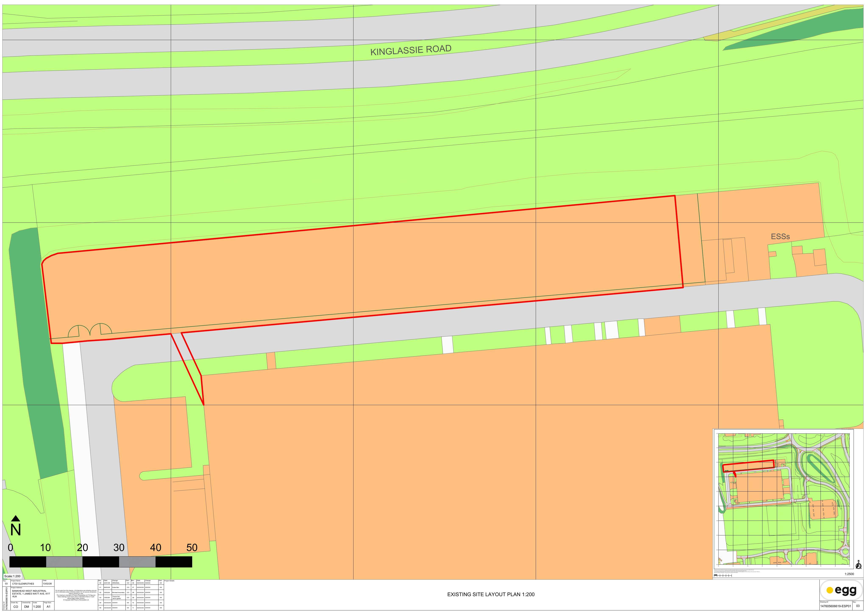This screenshot has width=868, height=614.
Task: Click the Scale cell next to Checked By
Action: pos(38,606)
